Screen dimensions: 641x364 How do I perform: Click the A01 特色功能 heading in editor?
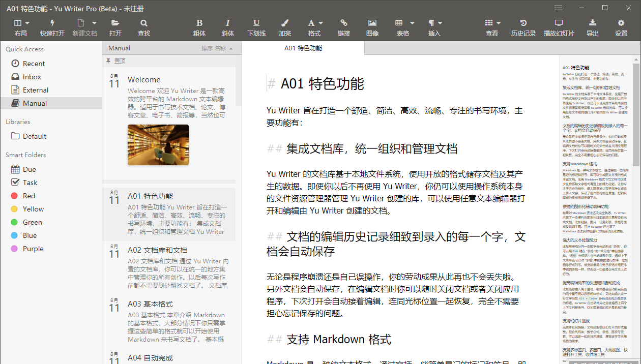[323, 84]
